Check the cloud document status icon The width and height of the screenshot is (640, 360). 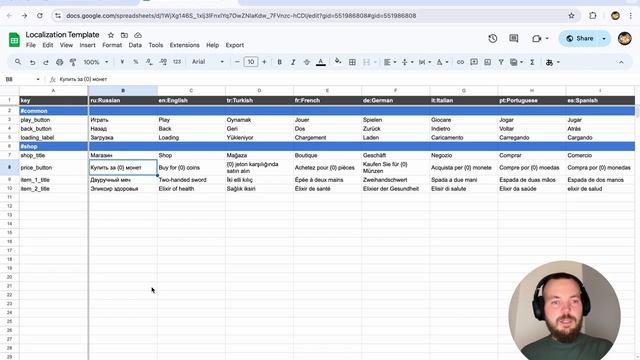pos(138,35)
